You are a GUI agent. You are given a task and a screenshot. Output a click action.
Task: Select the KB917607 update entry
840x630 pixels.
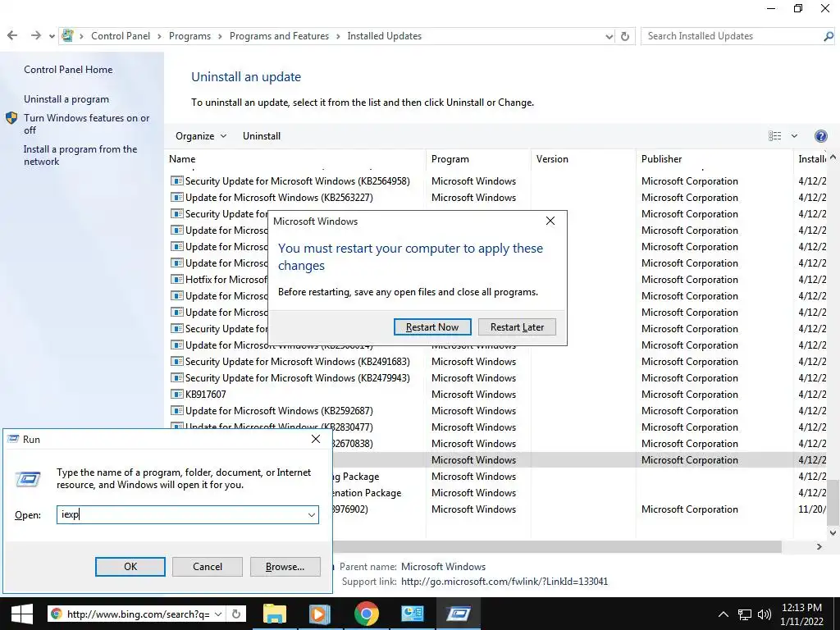point(206,395)
